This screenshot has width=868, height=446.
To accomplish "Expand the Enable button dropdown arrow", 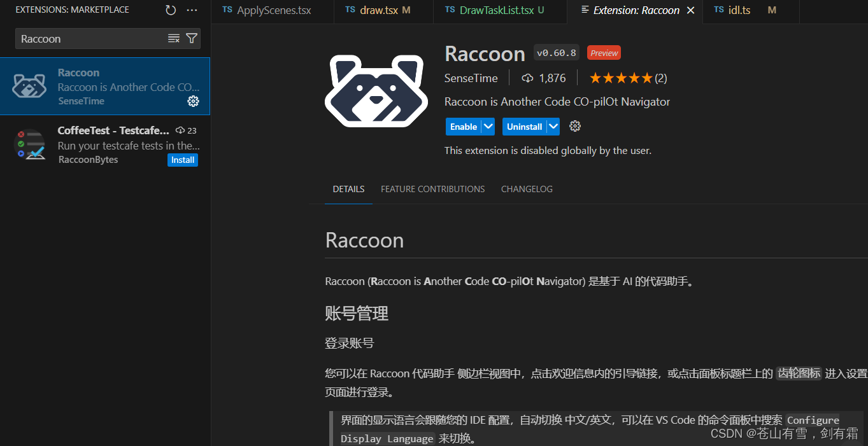I will tap(488, 127).
